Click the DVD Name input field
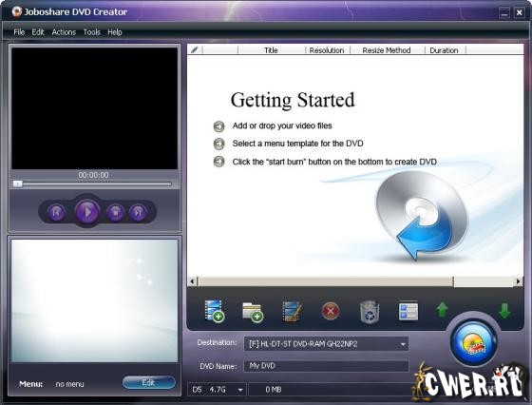 (326, 366)
